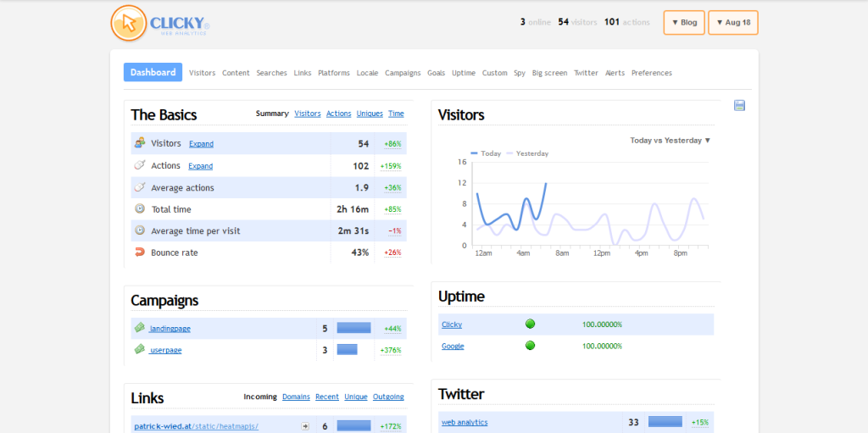
Task: Open the Content menu item
Action: (236, 73)
